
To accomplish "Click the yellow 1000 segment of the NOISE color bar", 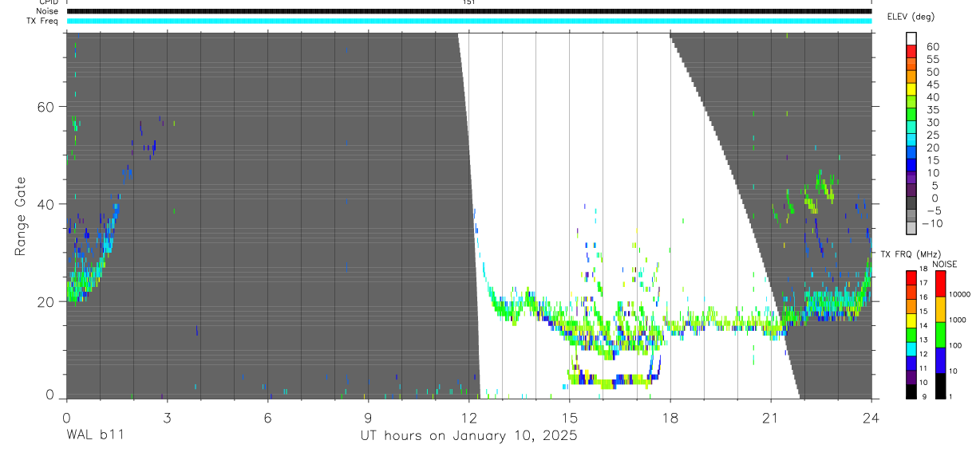I will pos(940,309).
